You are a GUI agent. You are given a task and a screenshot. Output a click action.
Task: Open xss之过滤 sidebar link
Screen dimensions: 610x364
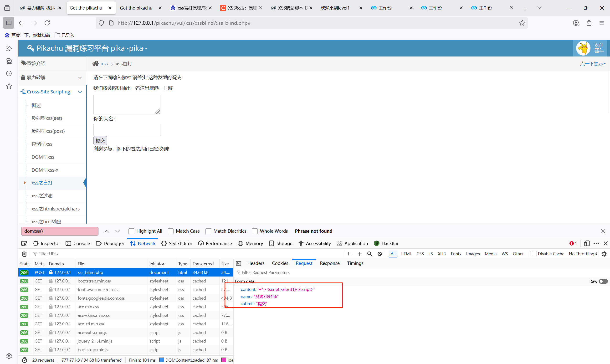[42, 196]
